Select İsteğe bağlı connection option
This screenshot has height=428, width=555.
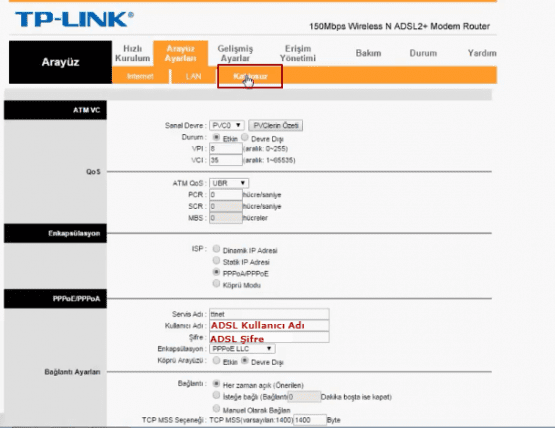tap(216, 395)
